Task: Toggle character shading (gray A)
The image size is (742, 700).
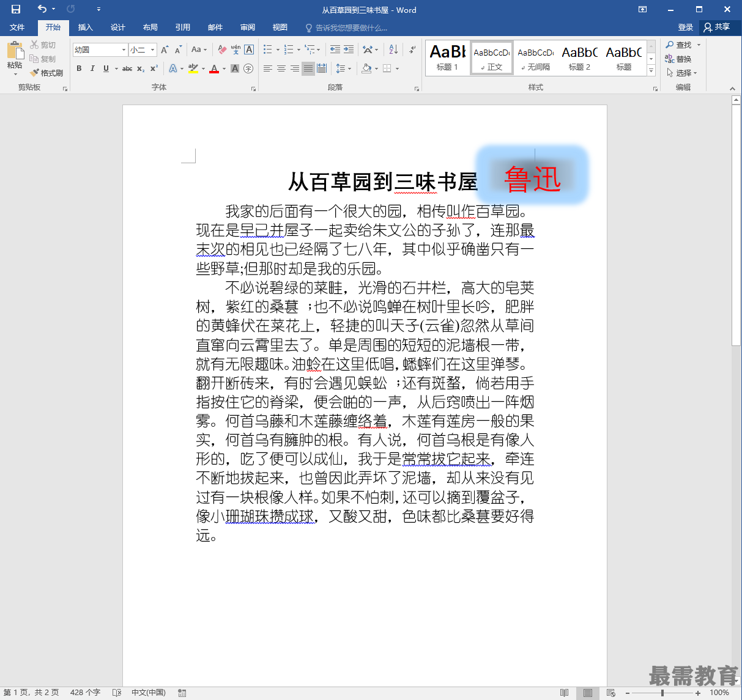Action: pos(235,68)
